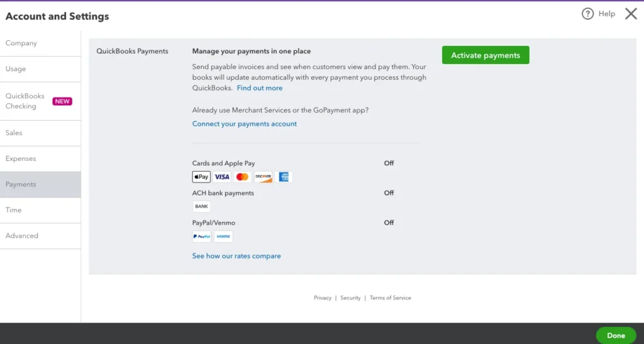Click the BANK payment icon
Screen dimensions: 644x344
[x=201, y=206]
